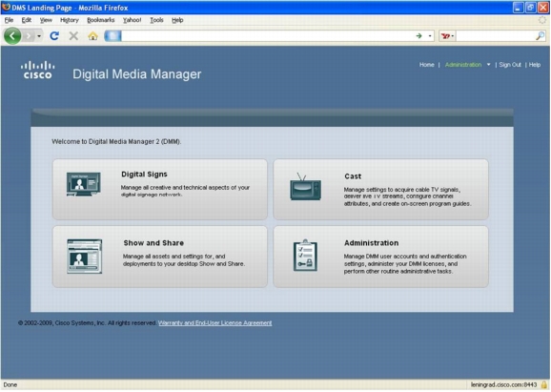The image size is (551, 392).
Task: Open the Administration card heading
Action: click(x=371, y=243)
